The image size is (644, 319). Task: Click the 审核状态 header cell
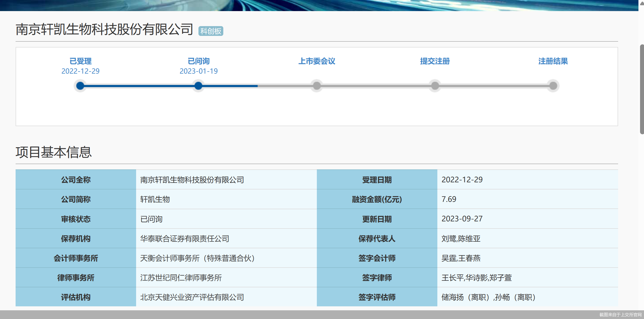(x=76, y=219)
